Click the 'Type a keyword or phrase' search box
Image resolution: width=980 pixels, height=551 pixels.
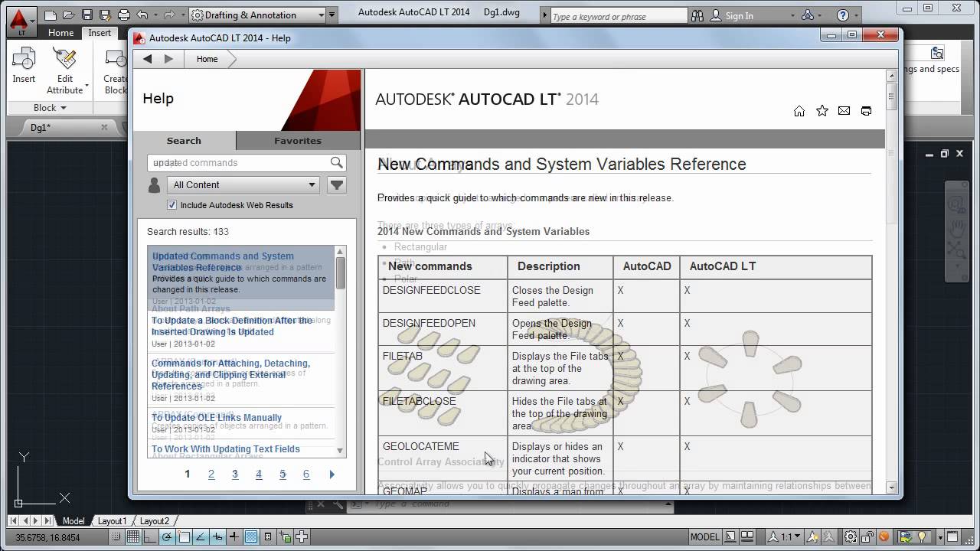[x=619, y=16]
